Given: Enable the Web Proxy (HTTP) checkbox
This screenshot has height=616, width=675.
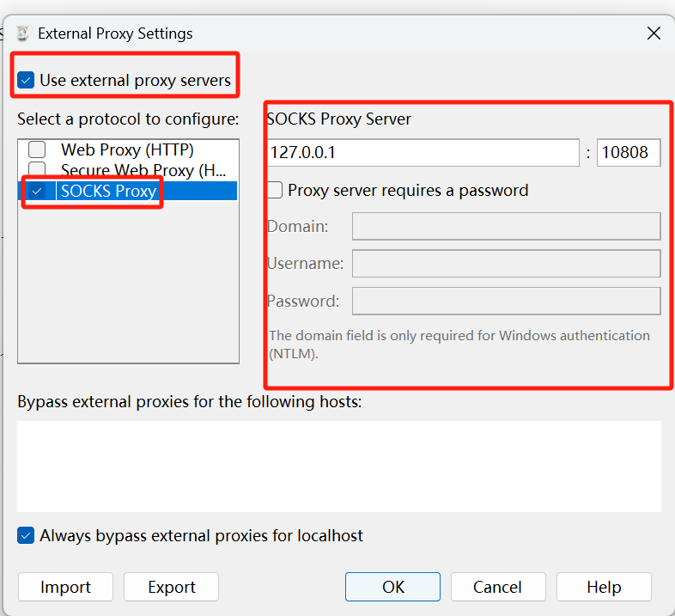Looking at the screenshot, I should coord(37,150).
